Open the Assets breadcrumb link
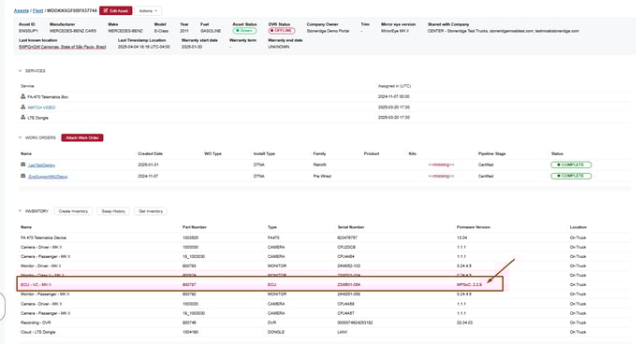The width and height of the screenshot is (644, 344). coord(22,10)
